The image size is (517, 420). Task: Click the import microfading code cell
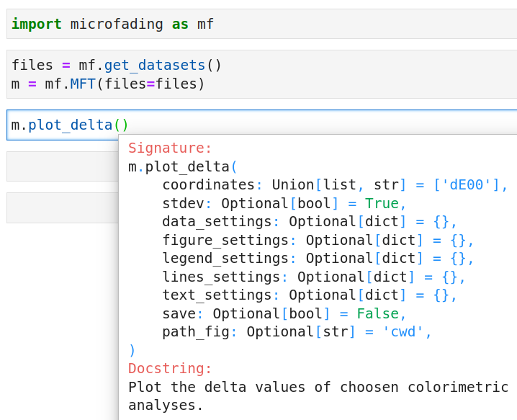[x=259, y=24]
